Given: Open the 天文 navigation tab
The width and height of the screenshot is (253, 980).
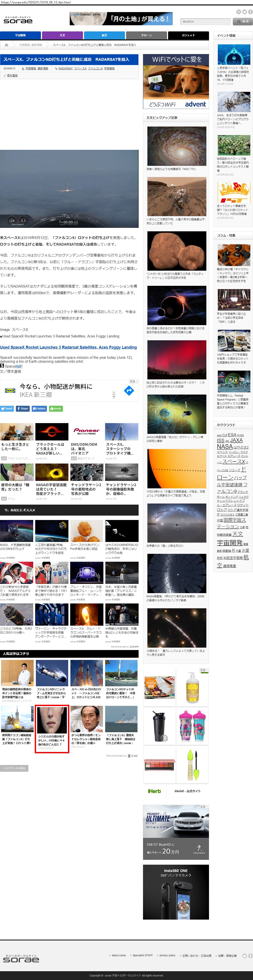Looking at the screenshot, I should pos(62,35).
